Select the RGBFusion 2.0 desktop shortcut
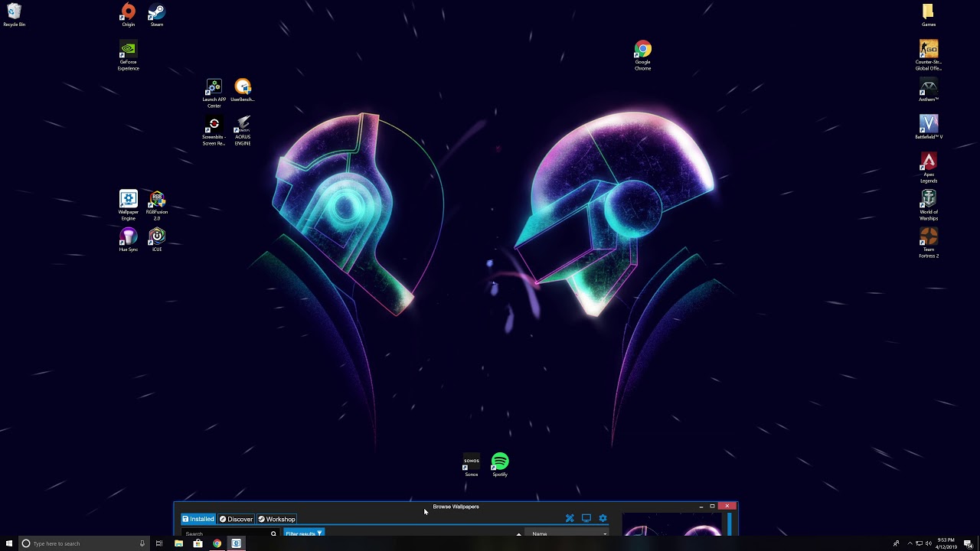Screen dimensions: 980x551 pos(157,206)
